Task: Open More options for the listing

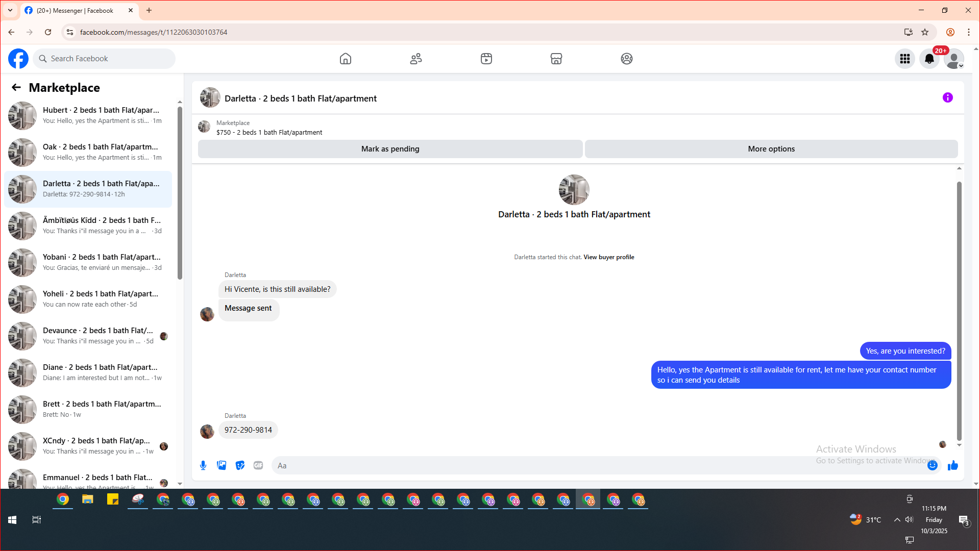Action: click(x=771, y=149)
